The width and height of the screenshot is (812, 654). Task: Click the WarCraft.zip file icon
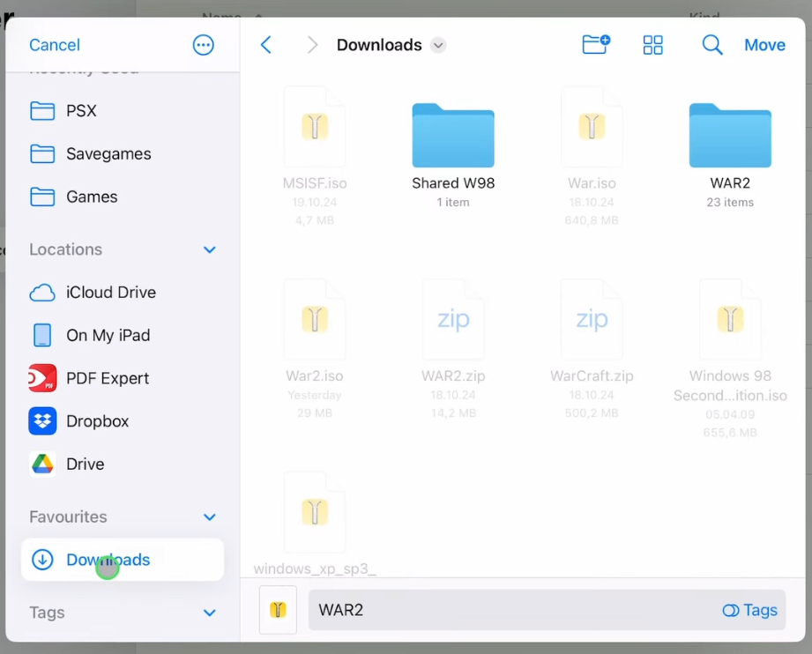pyautogui.click(x=592, y=319)
